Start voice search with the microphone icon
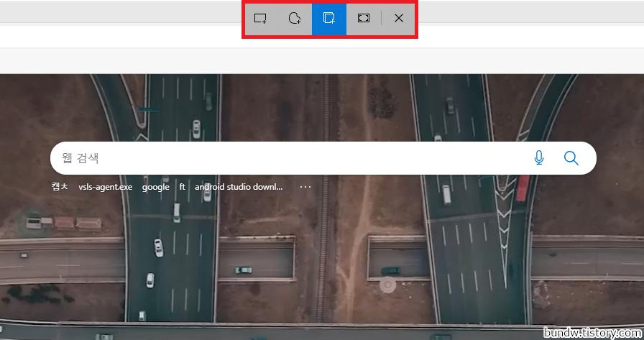The width and height of the screenshot is (644, 340). [x=539, y=158]
